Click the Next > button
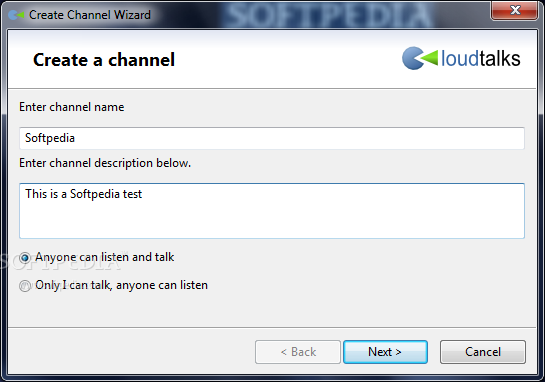This screenshot has width=545, height=382. (385, 352)
